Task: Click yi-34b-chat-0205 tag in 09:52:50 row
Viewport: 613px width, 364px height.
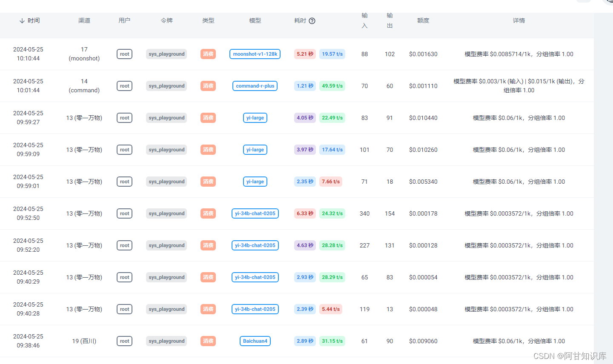Action: click(x=255, y=213)
